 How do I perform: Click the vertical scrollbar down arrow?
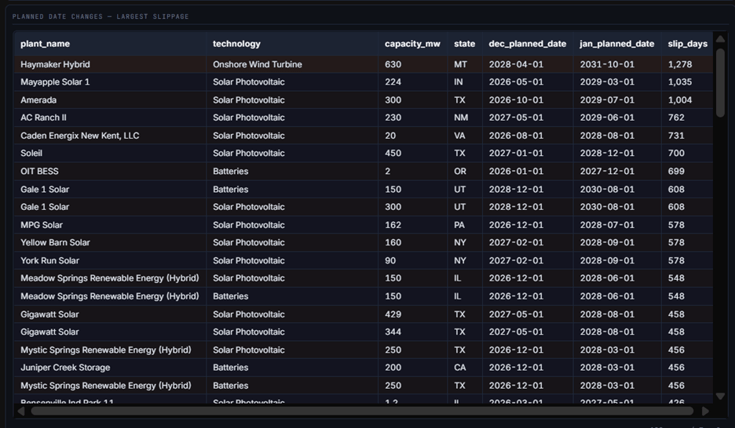720,397
